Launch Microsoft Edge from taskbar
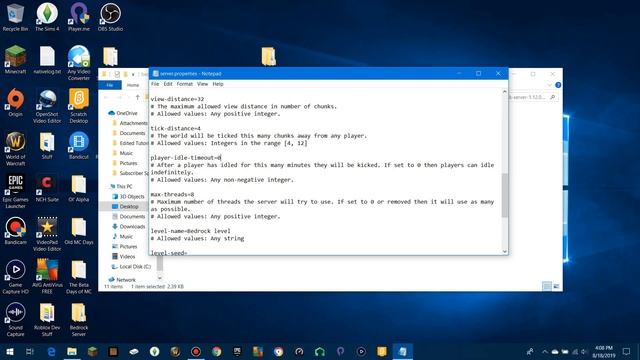 click(x=51, y=351)
